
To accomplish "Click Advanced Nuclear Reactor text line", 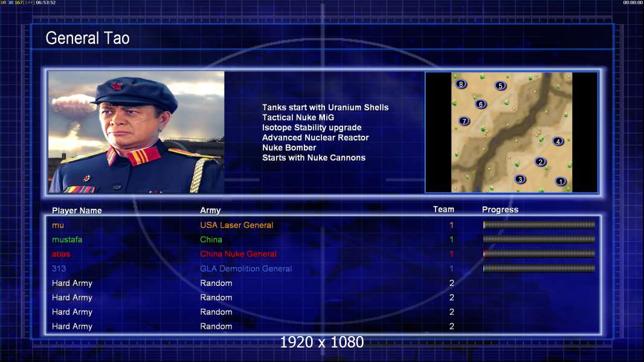I will tap(315, 138).
